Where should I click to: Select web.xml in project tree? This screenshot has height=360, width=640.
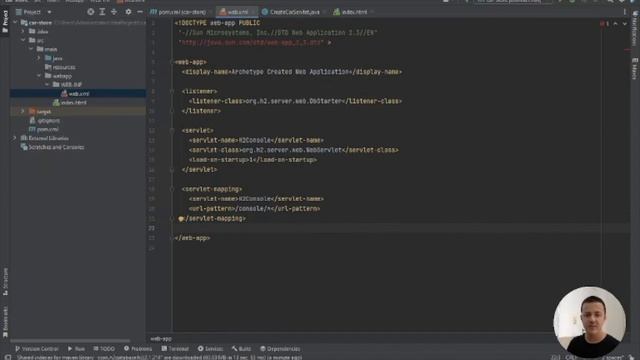point(79,94)
